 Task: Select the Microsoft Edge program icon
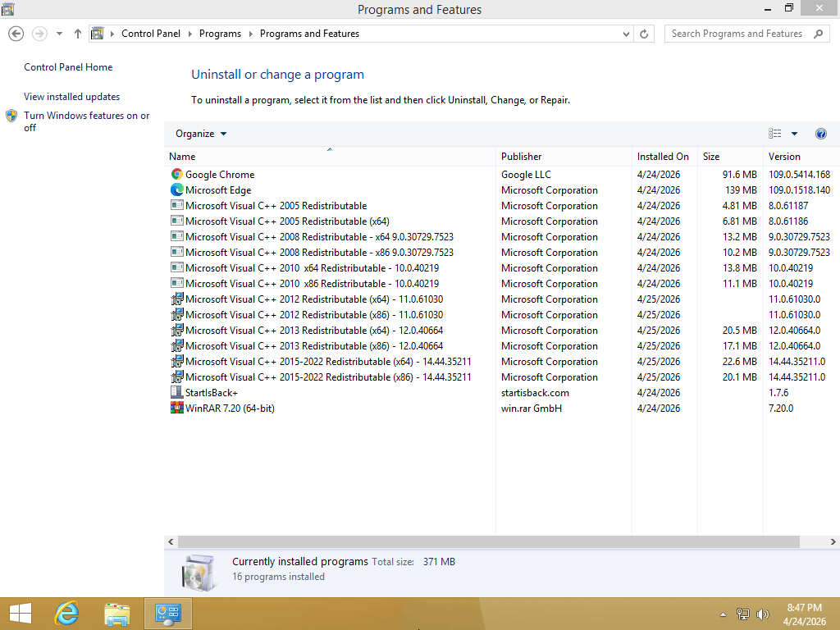pos(176,189)
